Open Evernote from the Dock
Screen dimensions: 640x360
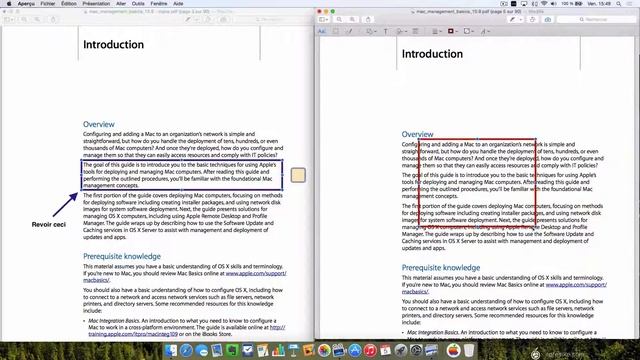(232, 350)
